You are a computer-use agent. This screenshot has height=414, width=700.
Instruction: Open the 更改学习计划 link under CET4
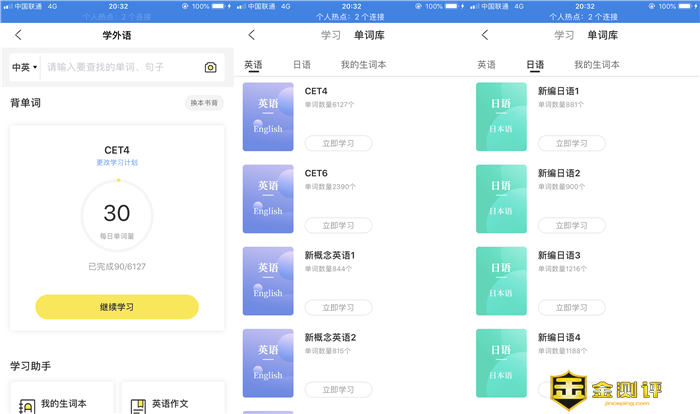117,162
